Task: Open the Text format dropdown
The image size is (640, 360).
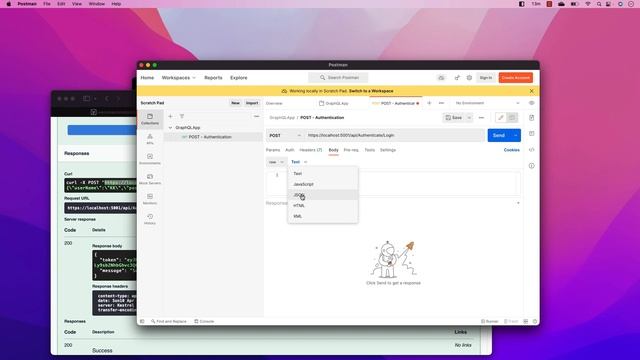Action: [299, 162]
